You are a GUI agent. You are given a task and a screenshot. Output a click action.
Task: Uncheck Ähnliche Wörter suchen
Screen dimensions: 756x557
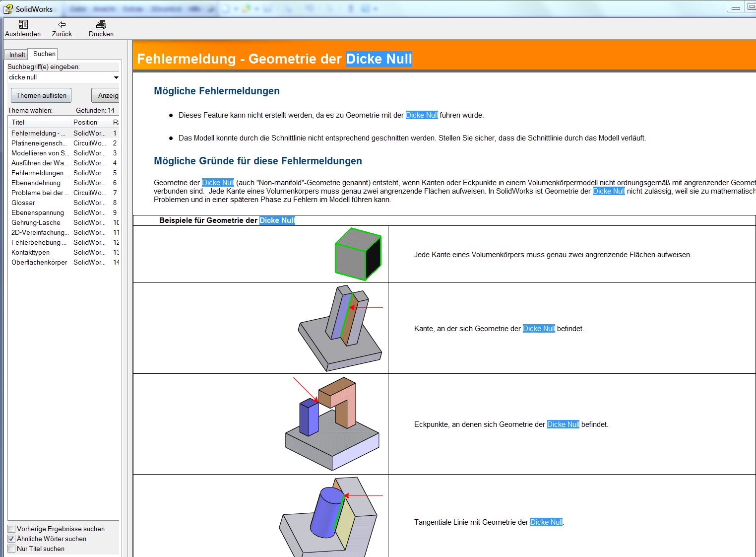[11, 539]
